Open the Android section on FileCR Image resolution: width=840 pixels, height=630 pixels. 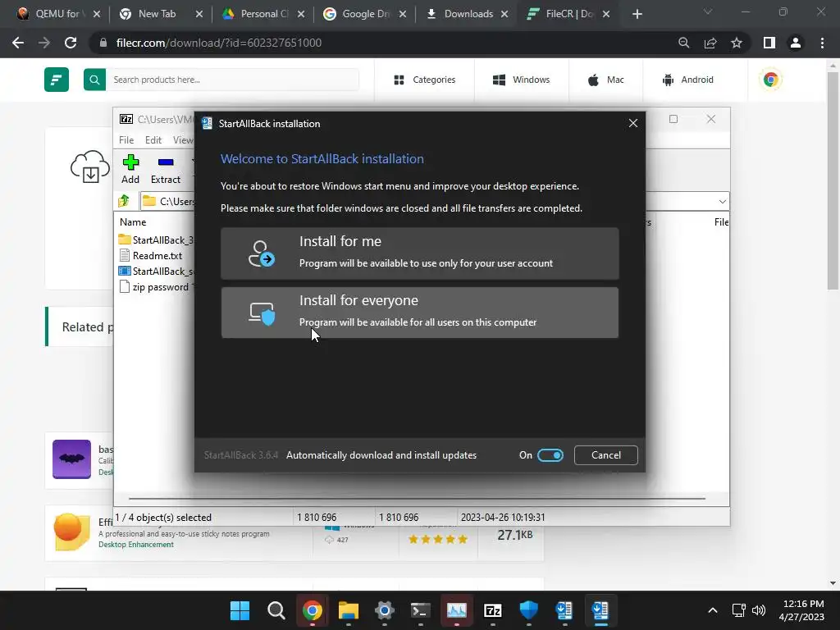point(688,80)
